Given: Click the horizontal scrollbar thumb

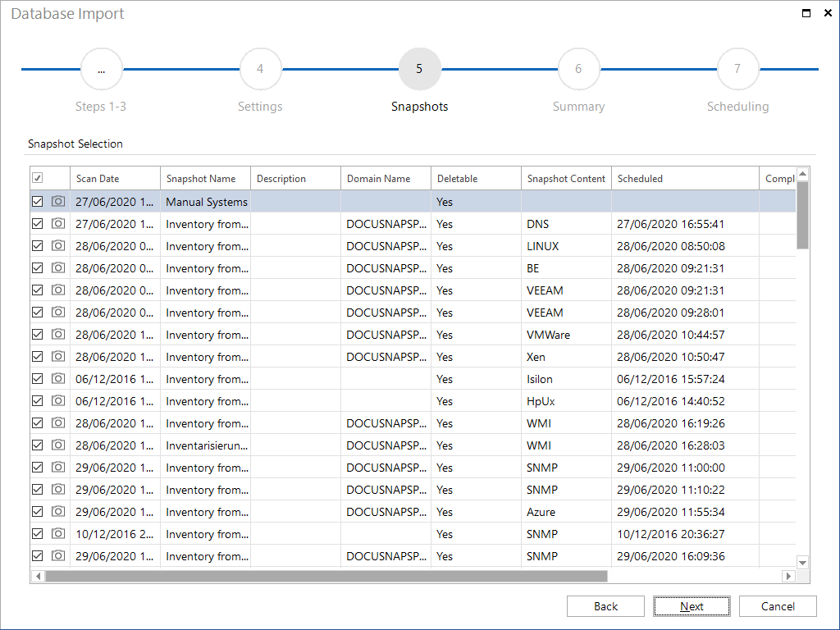Looking at the screenshot, I should point(326,576).
